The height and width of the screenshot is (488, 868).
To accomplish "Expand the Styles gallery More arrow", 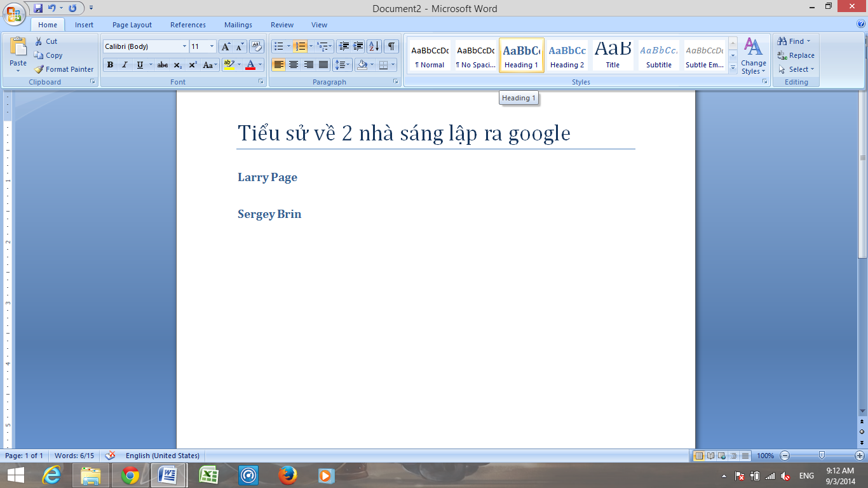I will coord(733,67).
